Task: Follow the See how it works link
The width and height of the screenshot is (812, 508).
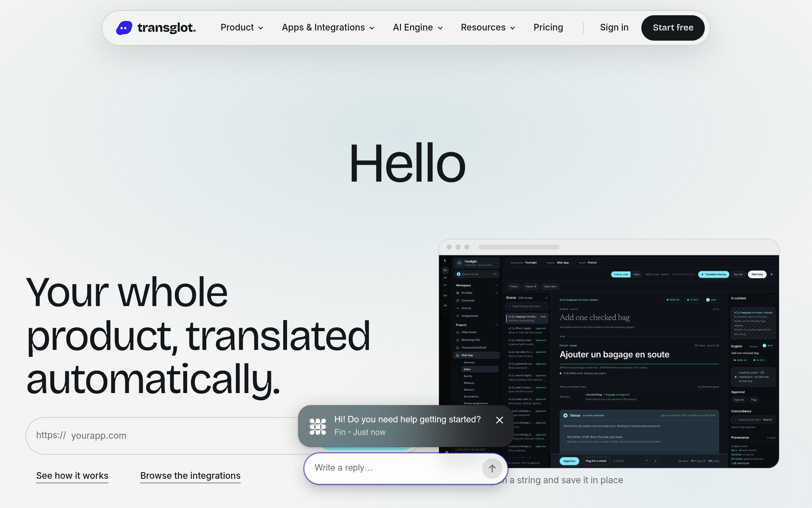Action: coord(72,476)
